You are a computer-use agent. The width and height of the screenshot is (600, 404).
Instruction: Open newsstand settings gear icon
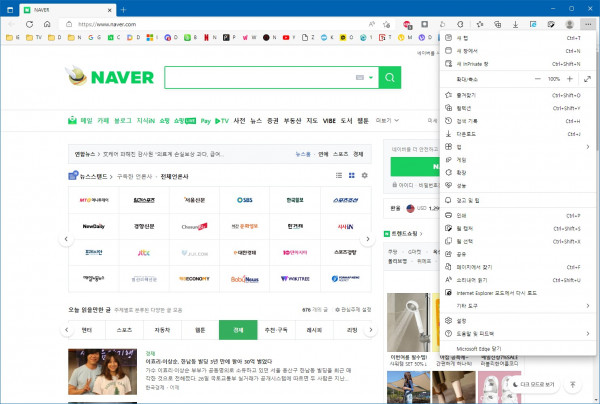[365, 175]
